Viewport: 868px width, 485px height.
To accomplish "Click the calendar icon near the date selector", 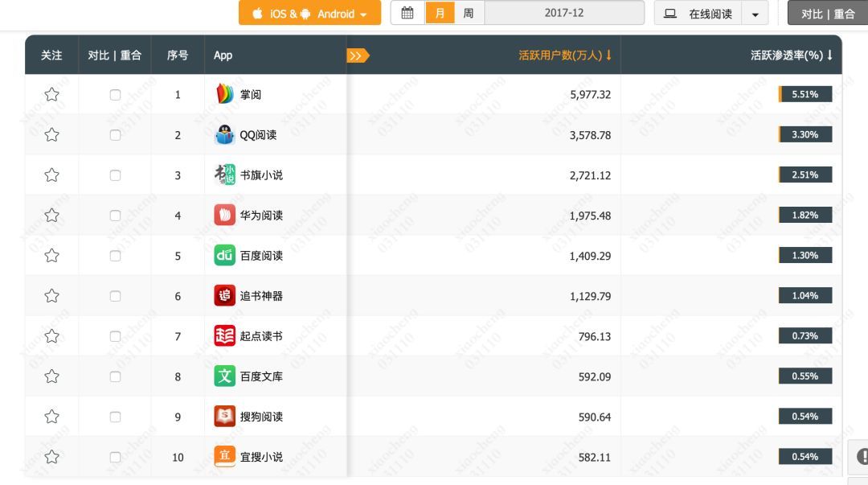I will tap(407, 13).
